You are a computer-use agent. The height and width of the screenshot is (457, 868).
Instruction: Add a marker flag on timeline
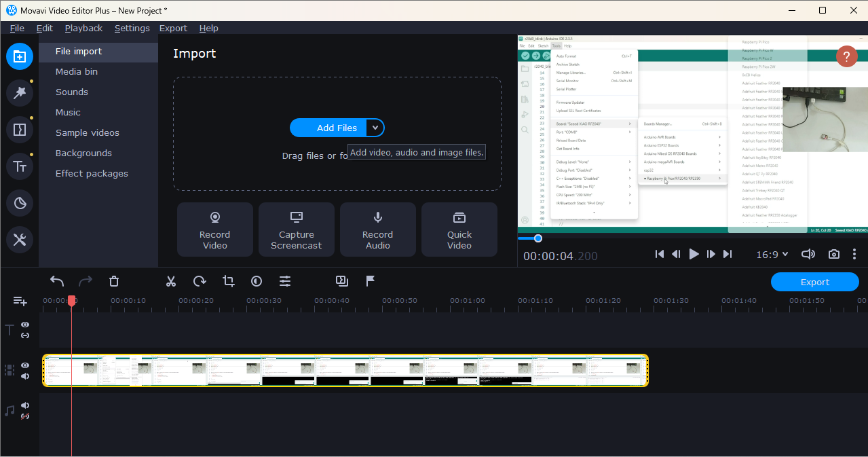[371, 280]
